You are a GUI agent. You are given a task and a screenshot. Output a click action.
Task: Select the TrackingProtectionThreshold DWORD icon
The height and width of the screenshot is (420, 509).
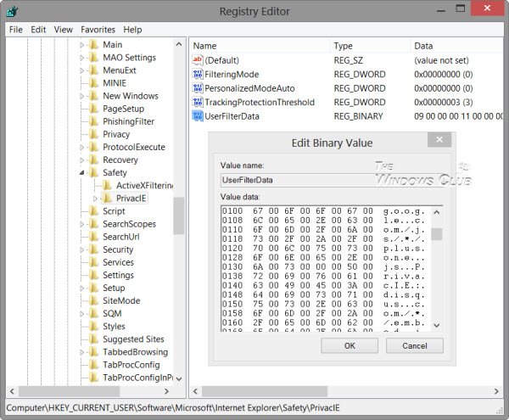[198, 102]
